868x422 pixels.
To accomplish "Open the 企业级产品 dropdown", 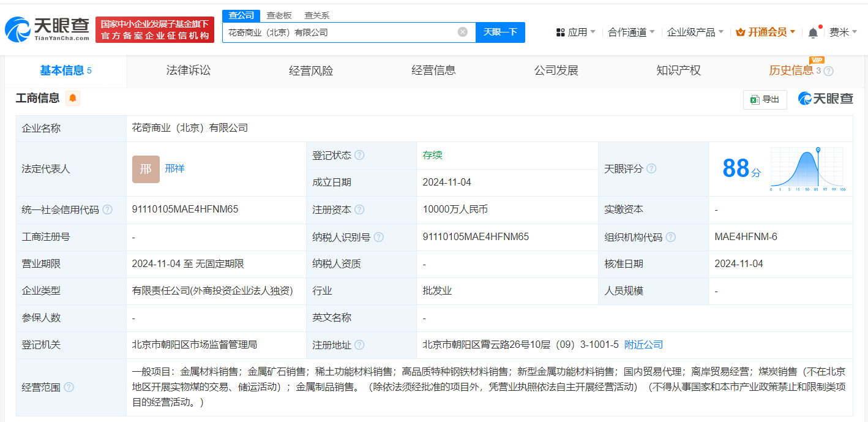I will tap(695, 32).
